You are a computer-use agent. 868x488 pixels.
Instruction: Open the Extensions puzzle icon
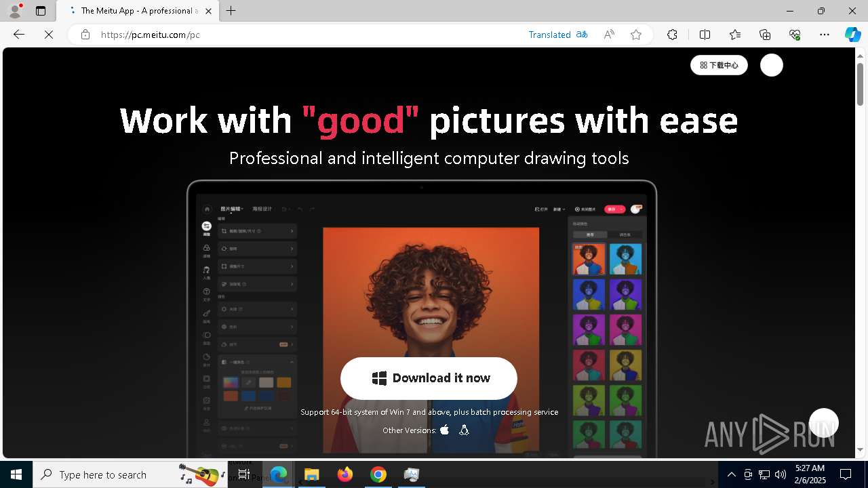click(x=672, y=35)
